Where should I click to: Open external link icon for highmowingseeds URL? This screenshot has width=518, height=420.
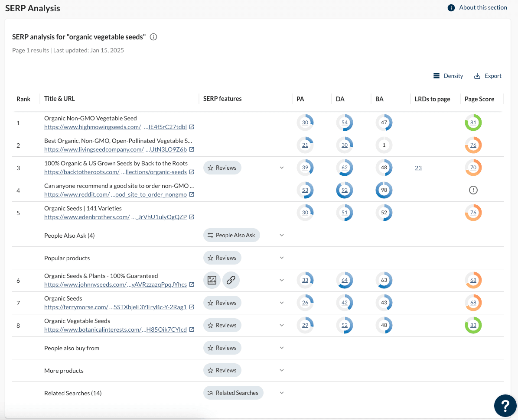pos(192,127)
